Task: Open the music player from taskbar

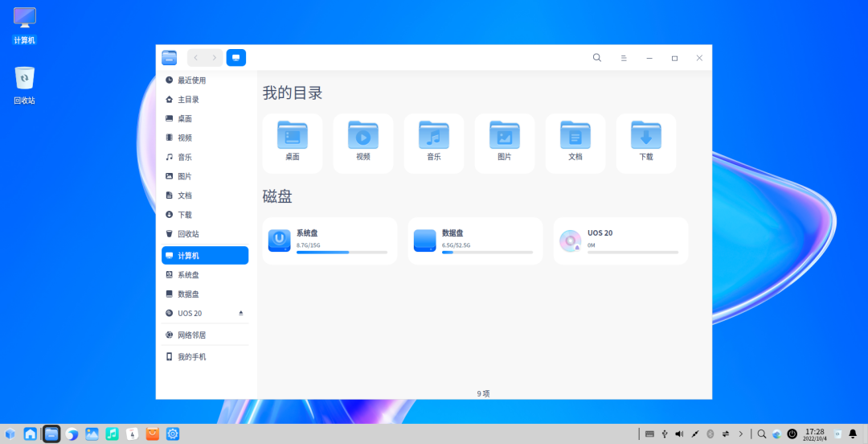Action: pos(113,434)
